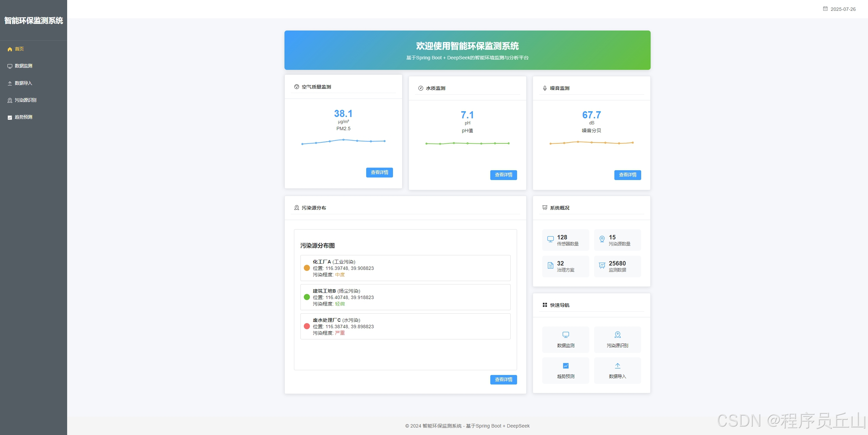The height and width of the screenshot is (435, 868).
Task: Click the data analysis icon next to 25680
Action: 602,265
